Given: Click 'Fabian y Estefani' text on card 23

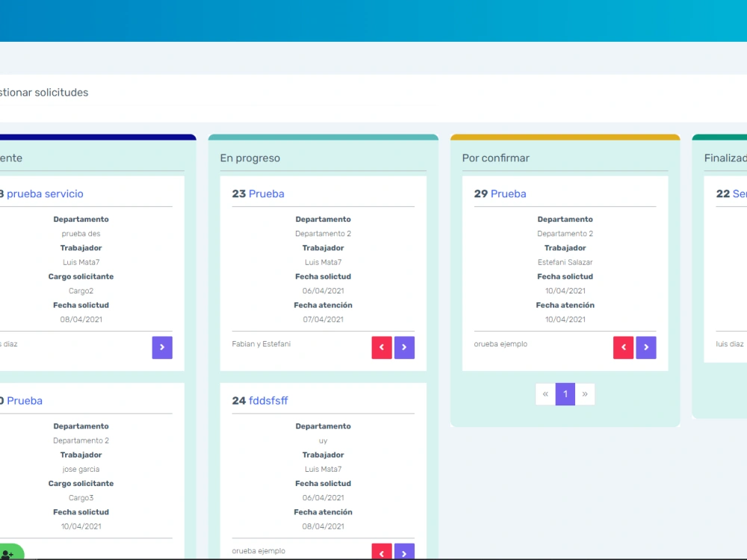Looking at the screenshot, I should tap(261, 343).
